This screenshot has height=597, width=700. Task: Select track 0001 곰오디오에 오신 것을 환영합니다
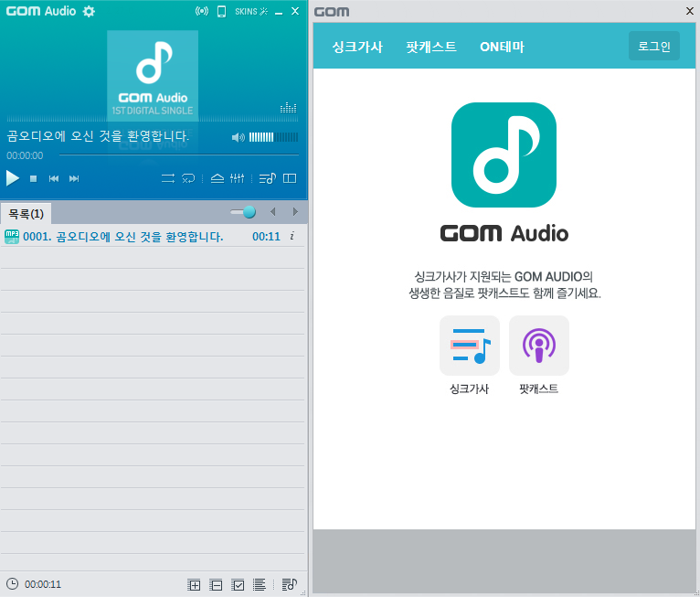click(x=153, y=236)
